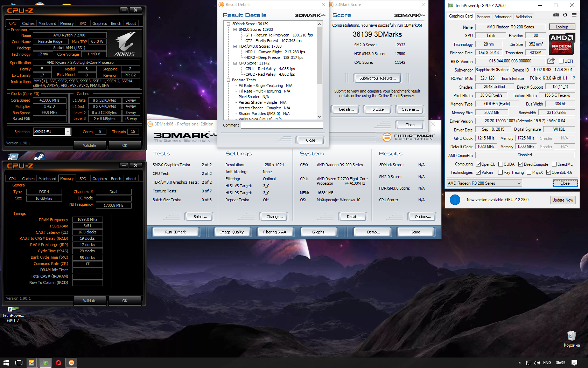
Task: Click into the Comment input field
Action: coord(282,125)
